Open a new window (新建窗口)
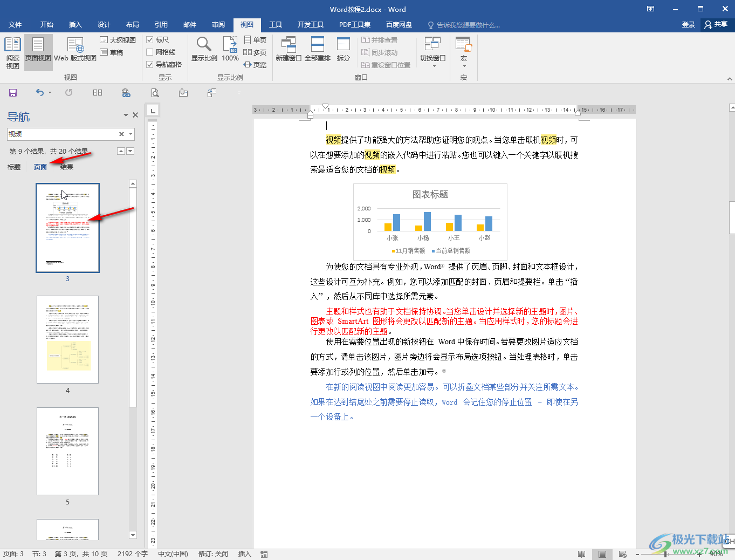This screenshot has width=735, height=560. coord(288,50)
